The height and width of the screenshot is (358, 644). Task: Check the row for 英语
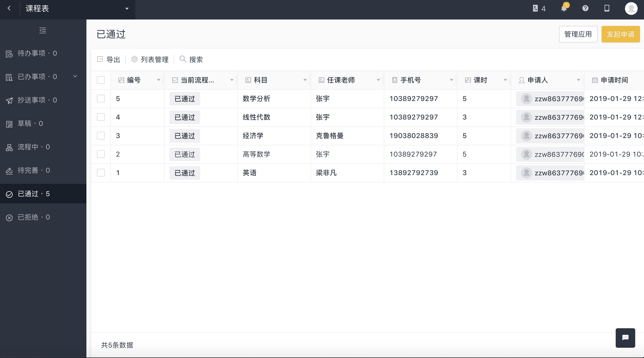101,173
